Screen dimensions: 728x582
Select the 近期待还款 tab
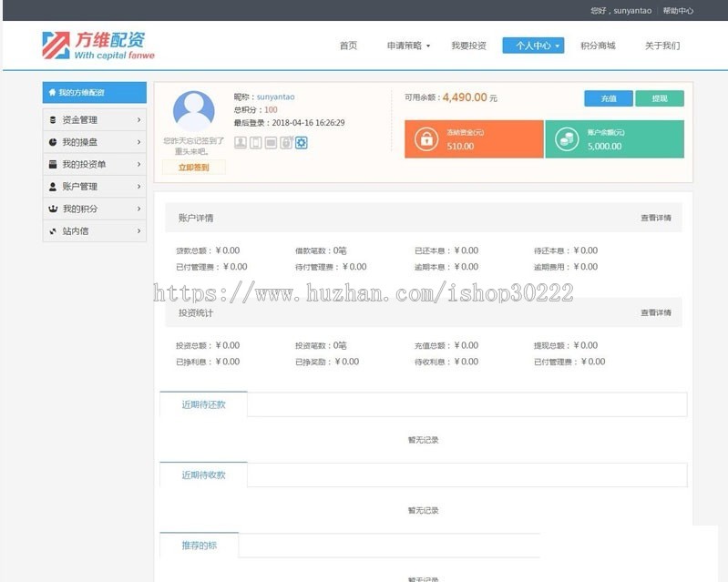(203, 404)
